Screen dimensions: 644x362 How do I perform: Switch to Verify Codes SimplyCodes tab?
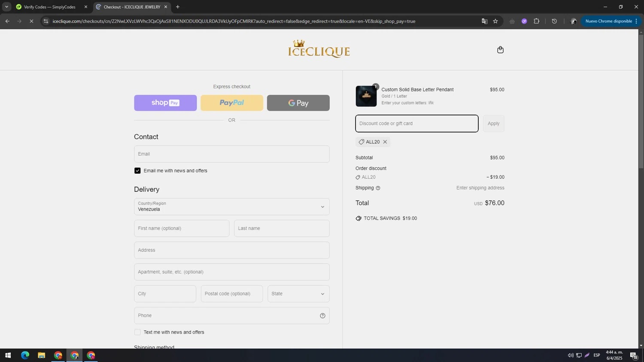click(x=50, y=7)
